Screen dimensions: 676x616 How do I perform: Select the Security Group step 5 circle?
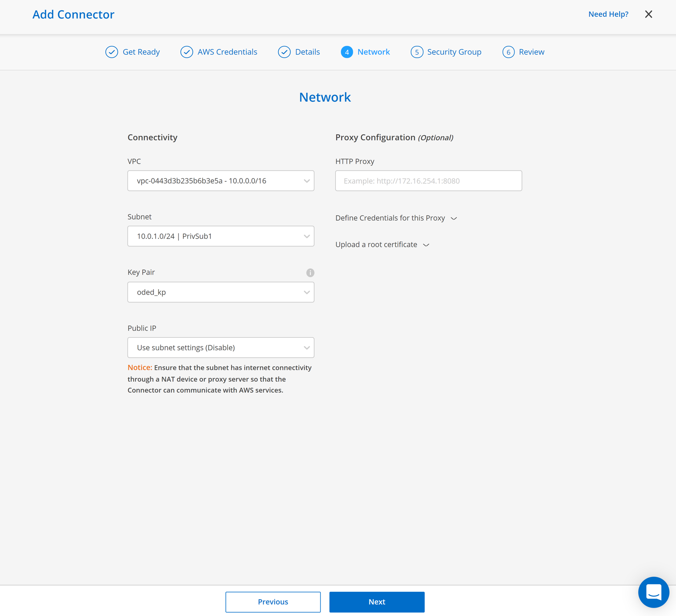[x=417, y=52]
